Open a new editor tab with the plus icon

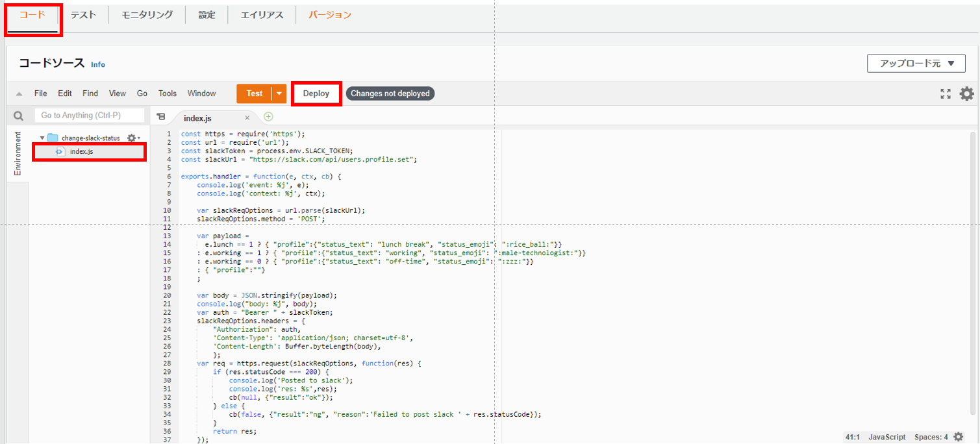[x=268, y=116]
